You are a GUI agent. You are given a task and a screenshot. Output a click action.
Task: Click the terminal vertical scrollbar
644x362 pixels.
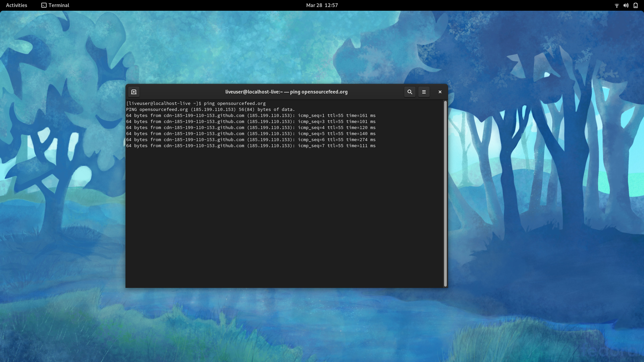[445, 194]
